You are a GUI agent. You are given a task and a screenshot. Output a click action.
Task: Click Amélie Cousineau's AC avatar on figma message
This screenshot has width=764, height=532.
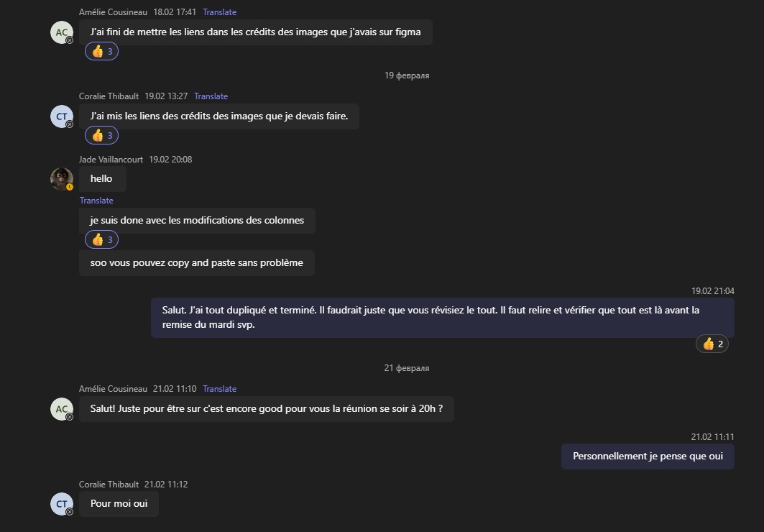[x=62, y=32]
